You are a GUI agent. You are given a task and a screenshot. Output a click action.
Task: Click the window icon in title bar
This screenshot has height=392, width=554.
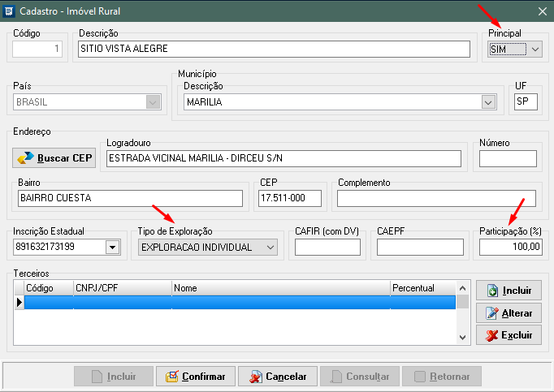click(x=9, y=11)
